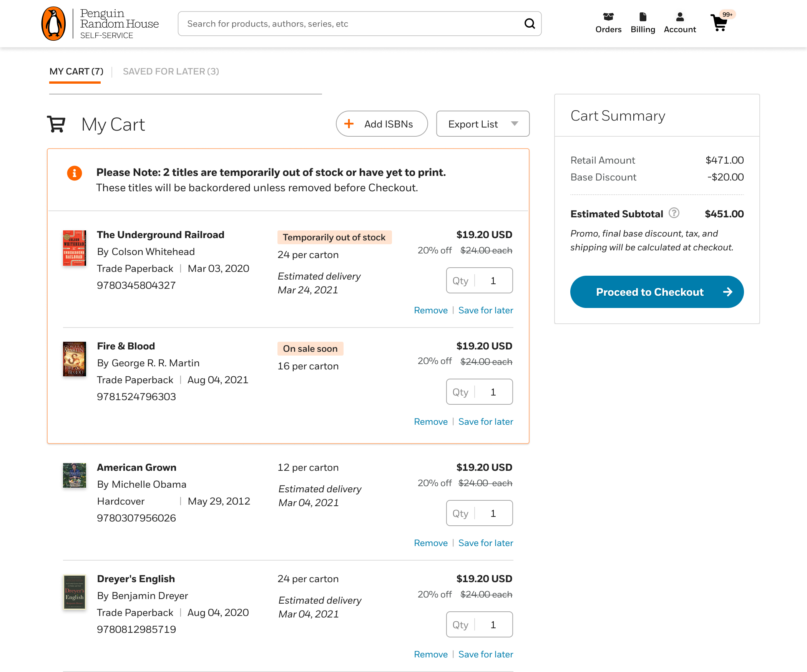The height and width of the screenshot is (672, 807).
Task: Switch to the MY CART (7) tab
Action: pyautogui.click(x=76, y=71)
